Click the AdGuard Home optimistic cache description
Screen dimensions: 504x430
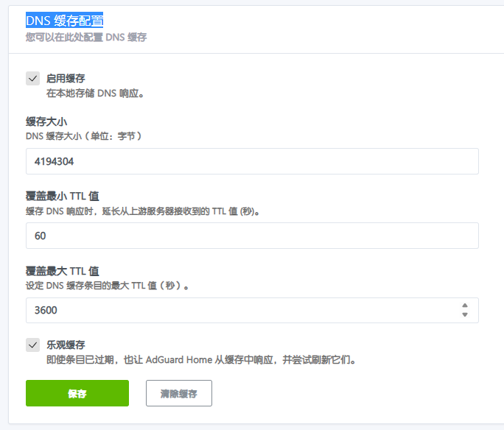(200, 360)
